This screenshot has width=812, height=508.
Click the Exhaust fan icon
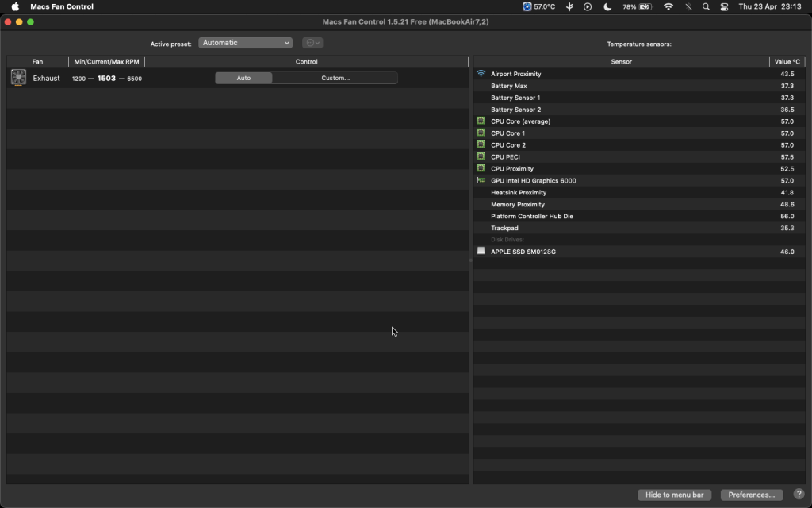pyautogui.click(x=18, y=77)
